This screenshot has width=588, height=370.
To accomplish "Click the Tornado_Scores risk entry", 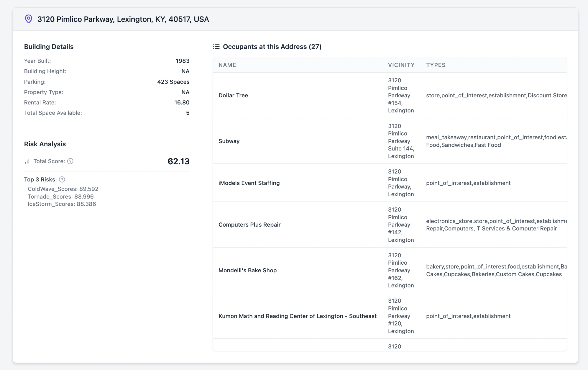I will point(61,197).
